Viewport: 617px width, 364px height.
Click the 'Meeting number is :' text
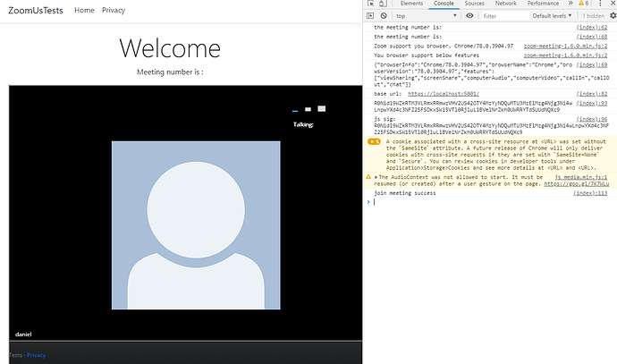tap(170, 72)
